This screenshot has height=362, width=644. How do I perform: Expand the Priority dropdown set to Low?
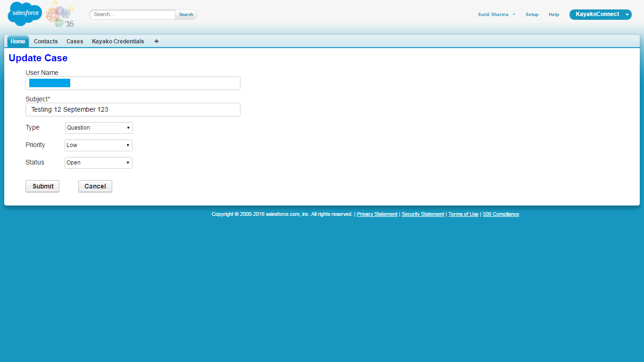click(x=98, y=145)
